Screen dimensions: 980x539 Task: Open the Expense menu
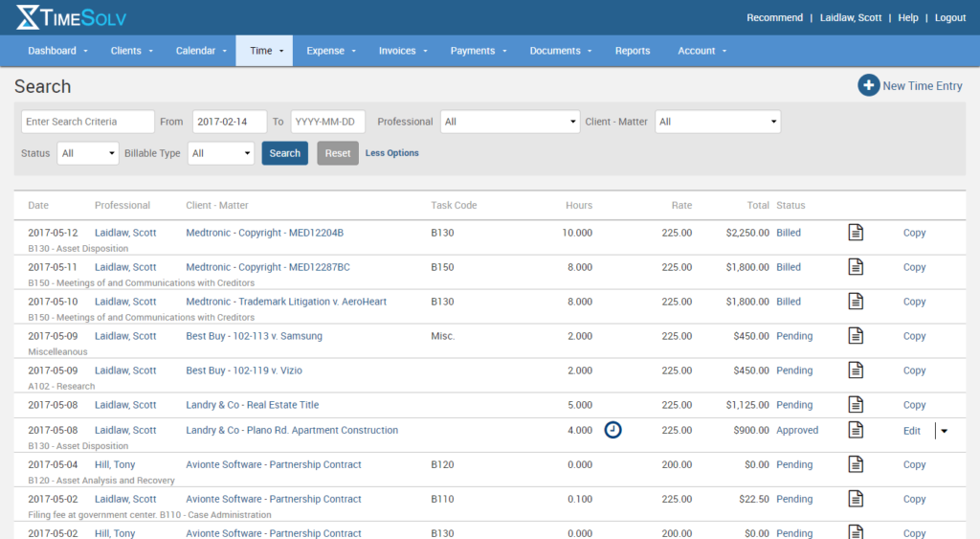[x=330, y=51]
